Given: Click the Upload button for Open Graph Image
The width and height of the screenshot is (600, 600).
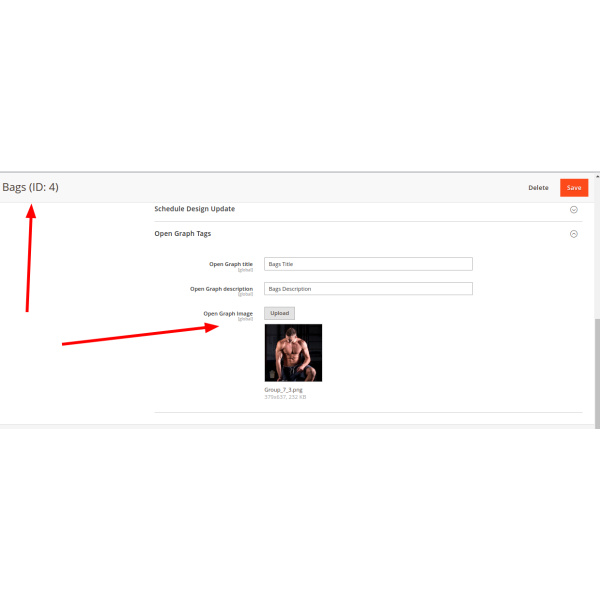Looking at the screenshot, I should tap(279, 313).
